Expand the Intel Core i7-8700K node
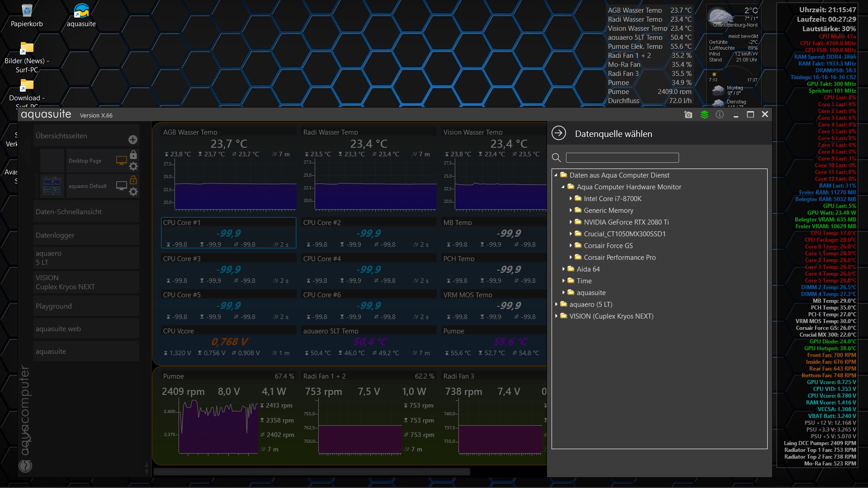Viewport: 868px width, 488px height. (x=571, y=199)
